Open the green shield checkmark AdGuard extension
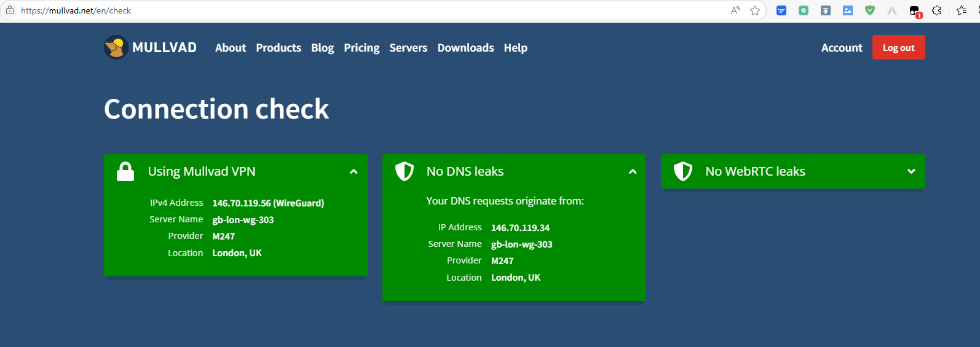The image size is (980, 347). [x=870, y=10]
